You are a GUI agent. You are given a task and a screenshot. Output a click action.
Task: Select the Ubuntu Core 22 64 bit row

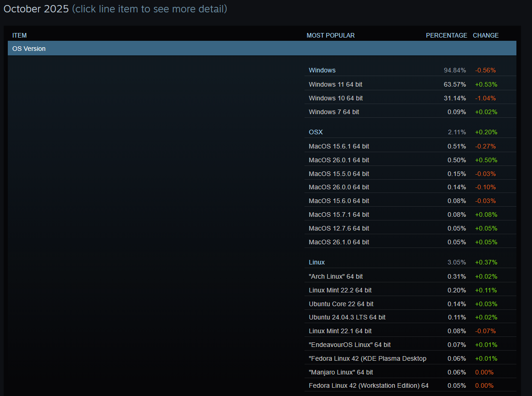410,304
